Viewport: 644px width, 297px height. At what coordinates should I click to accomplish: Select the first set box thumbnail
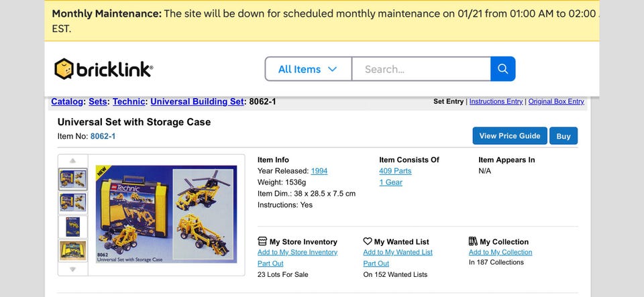point(72,179)
